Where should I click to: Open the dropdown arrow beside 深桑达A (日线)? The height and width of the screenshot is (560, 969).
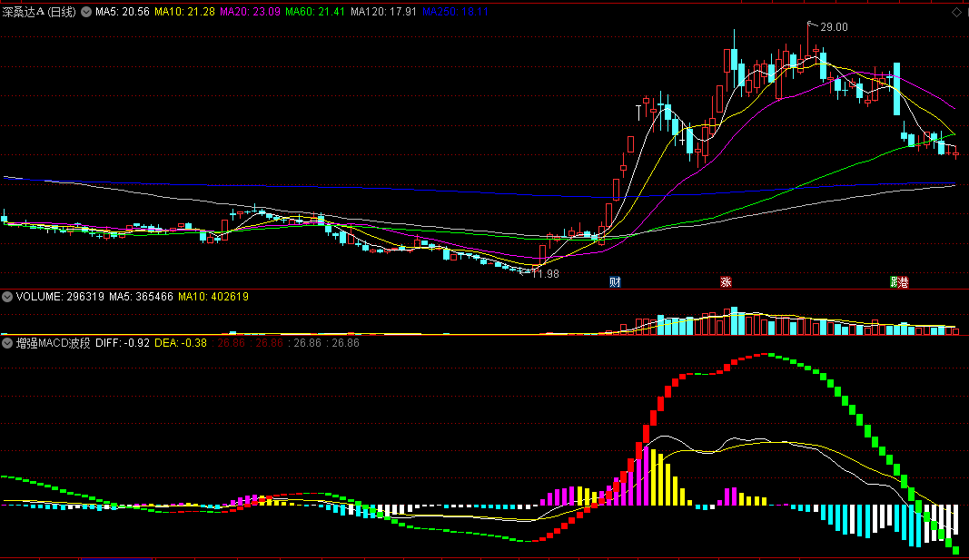tap(86, 12)
